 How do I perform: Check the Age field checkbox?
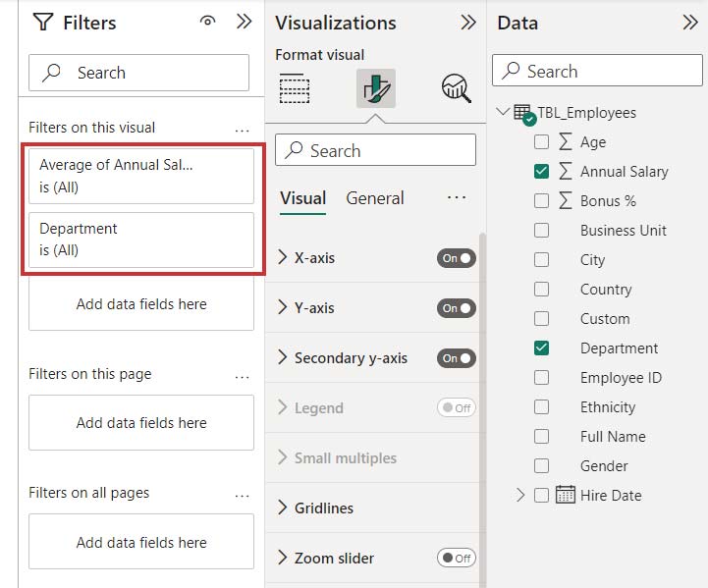point(541,141)
